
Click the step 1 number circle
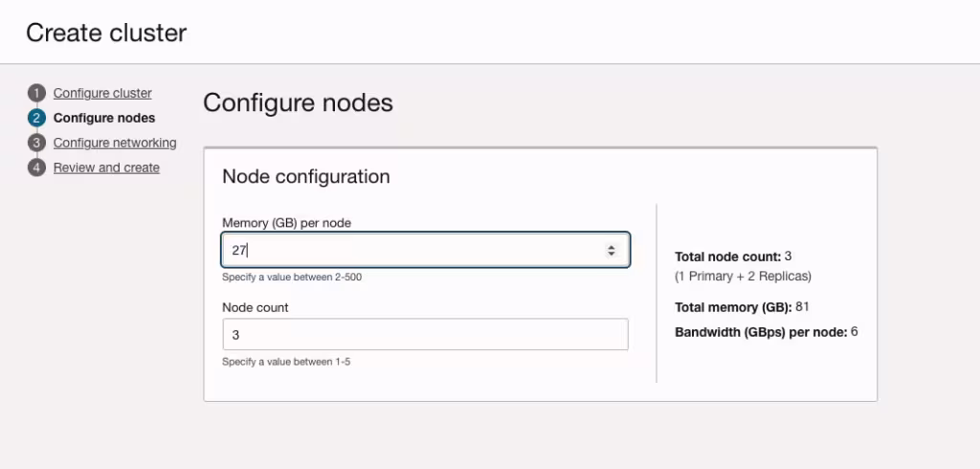point(36,93)
